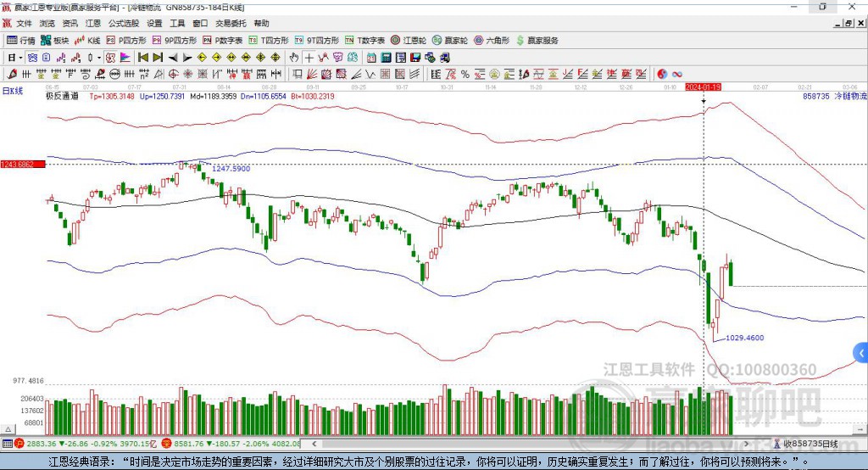868x470 pixels.
Task: Jump to the last bar of the chart
Action: (158, 58)
